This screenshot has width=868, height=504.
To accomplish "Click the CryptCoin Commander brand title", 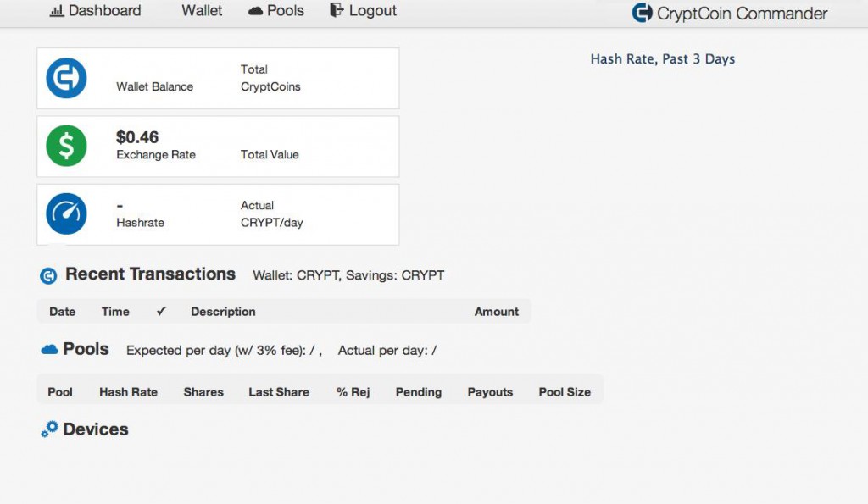I will tap(742, 14).
